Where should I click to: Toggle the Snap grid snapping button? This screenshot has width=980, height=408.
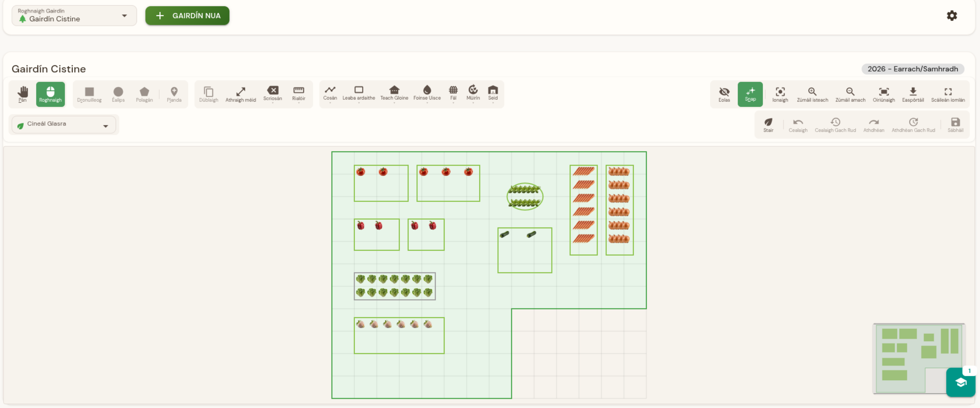(750, 94)
